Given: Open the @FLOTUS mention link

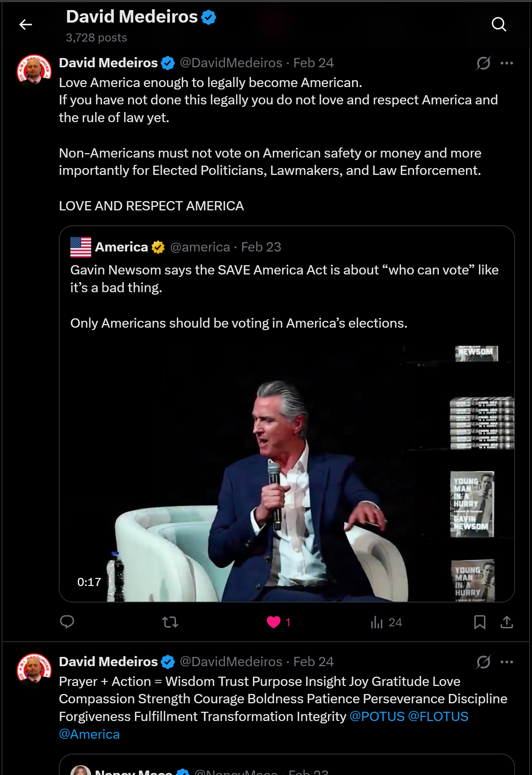Looking at the screenshot, I should pyautogui.click(x=438, y=716).
